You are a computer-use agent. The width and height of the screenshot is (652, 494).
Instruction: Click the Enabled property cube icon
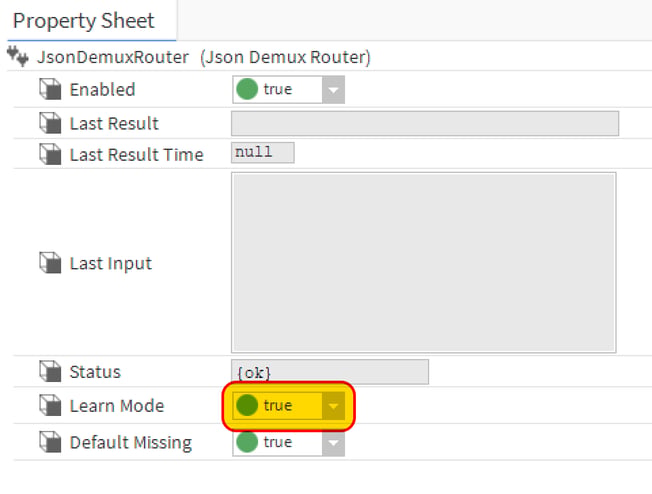(x=50, y=89)
